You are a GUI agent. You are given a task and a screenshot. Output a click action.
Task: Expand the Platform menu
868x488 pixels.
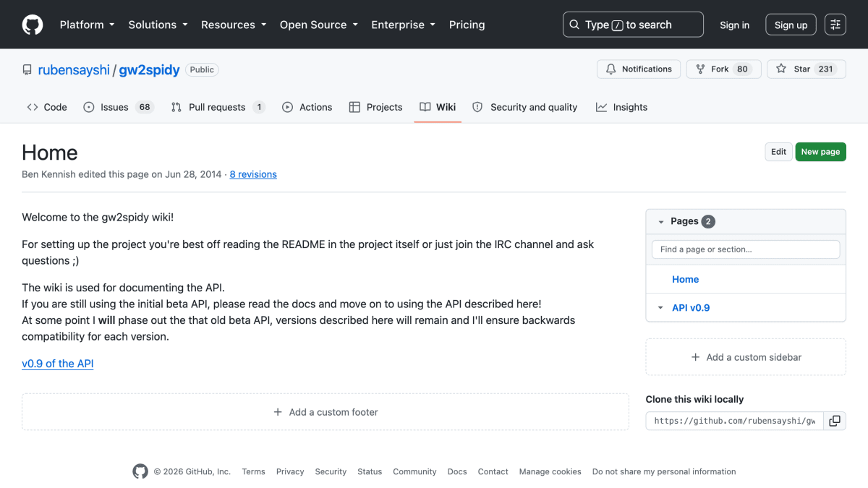pyautogui.click(x=87, y=25)
